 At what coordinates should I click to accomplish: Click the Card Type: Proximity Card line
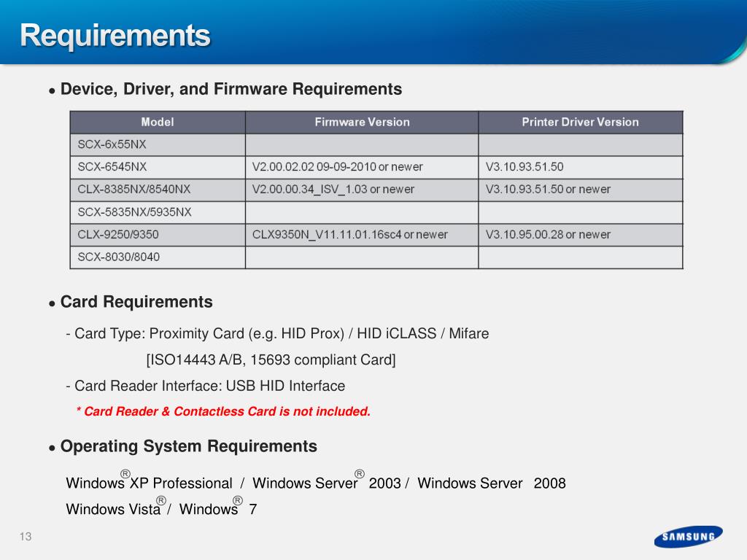coord(277,333)
